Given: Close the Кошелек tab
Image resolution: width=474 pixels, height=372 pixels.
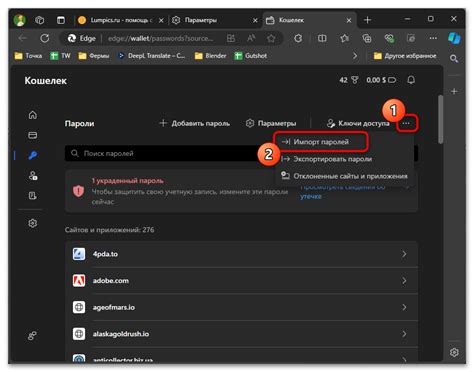Looking at the screenshot, I should coord(349,20).
